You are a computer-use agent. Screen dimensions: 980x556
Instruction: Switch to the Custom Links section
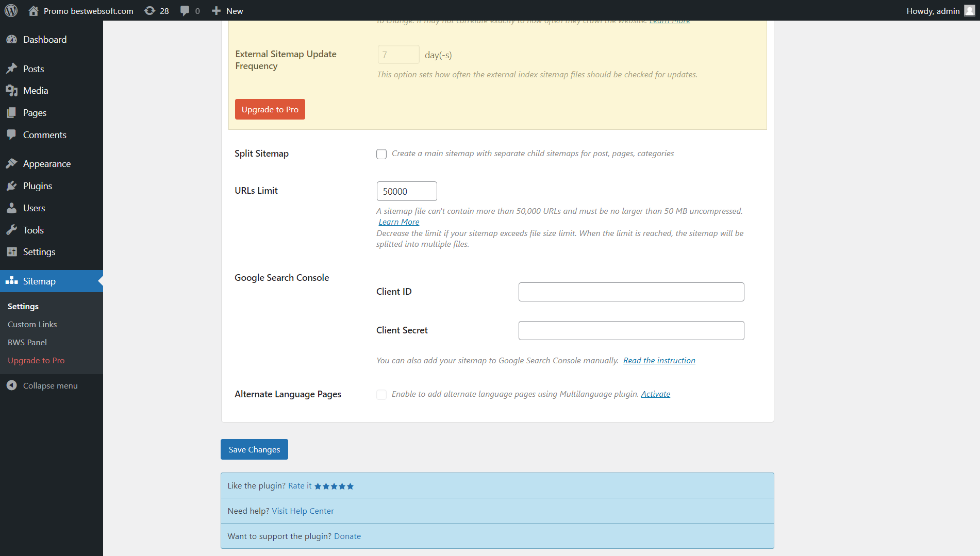tap(32, 324)
